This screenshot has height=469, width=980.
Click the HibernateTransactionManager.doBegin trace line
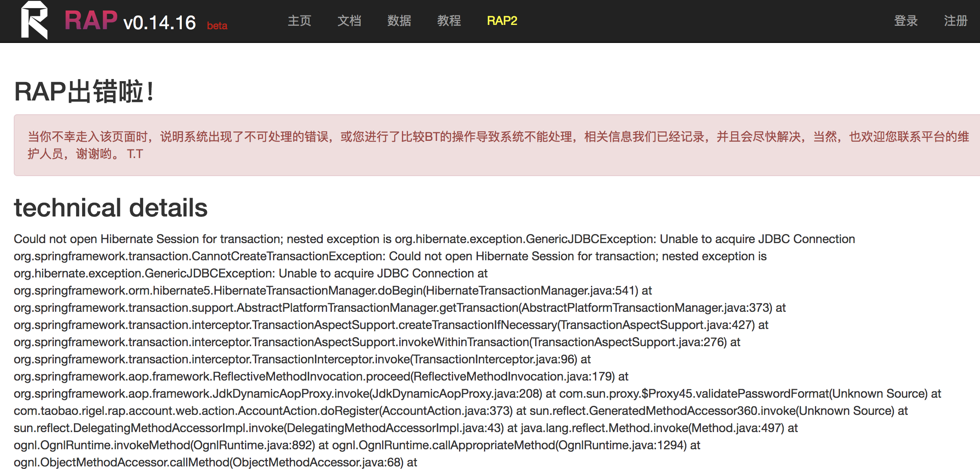(x=327, y=291)
